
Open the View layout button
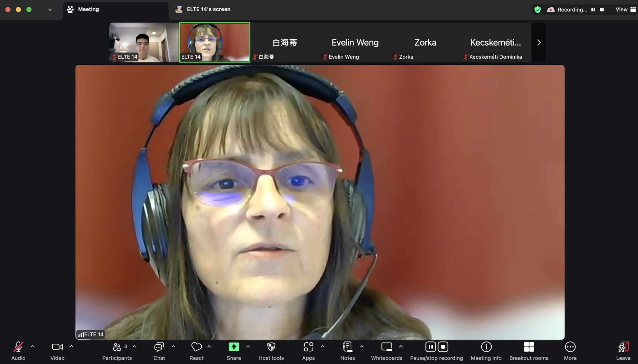[625, 10]
